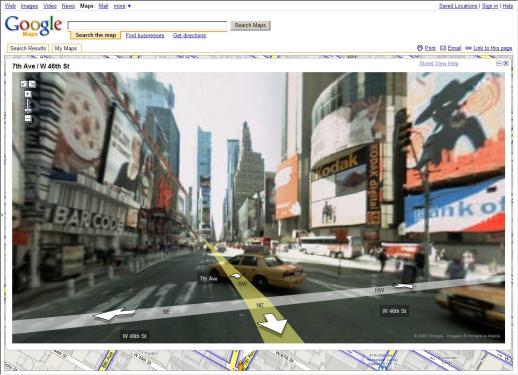Move NE with large yellow-line arrow
The width and height of the screenshot is (518, 375).
coord(273,324)
